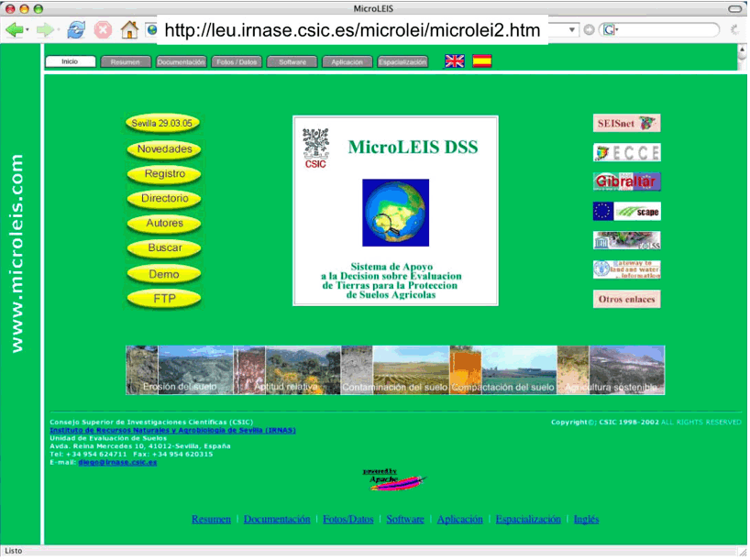The height and width of the screenshot is (560, 750).
Task: Open the Gibraltar banner link
Action: click(x=626, y=181)
